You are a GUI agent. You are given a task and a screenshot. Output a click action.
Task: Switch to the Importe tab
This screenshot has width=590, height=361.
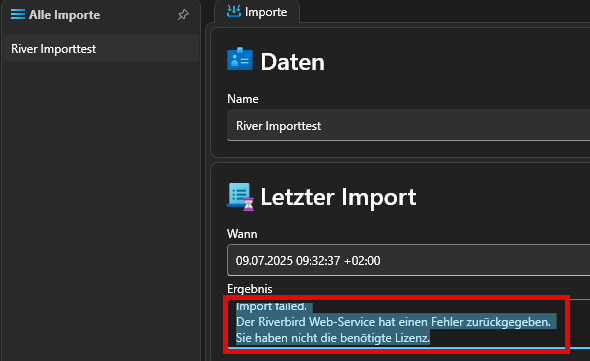(257, 12)
